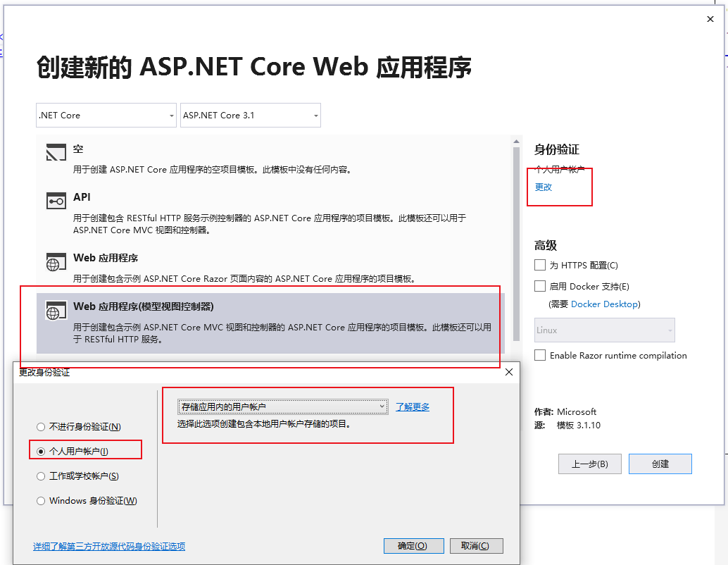Open the .NET Core framework dropdown
The image size is (728, 565).
106,116
